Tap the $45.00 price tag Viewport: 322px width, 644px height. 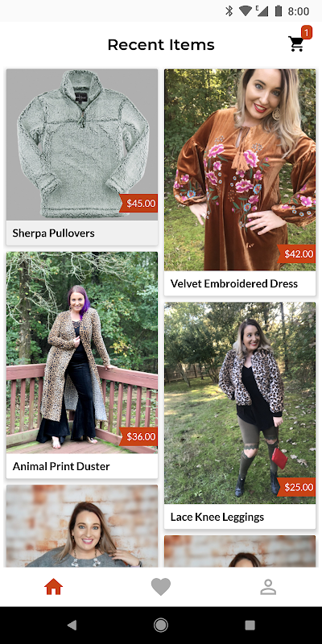(x=138, y=204)
